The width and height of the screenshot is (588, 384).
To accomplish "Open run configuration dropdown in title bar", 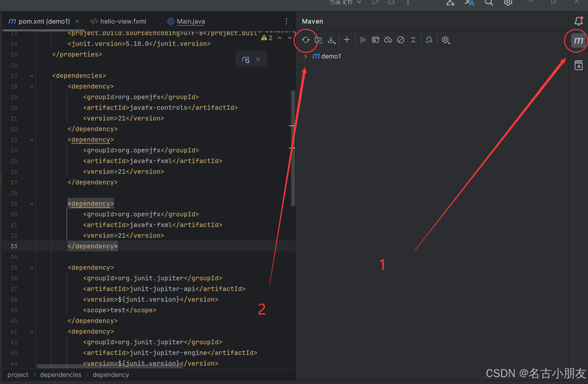I will click(345, 2).
